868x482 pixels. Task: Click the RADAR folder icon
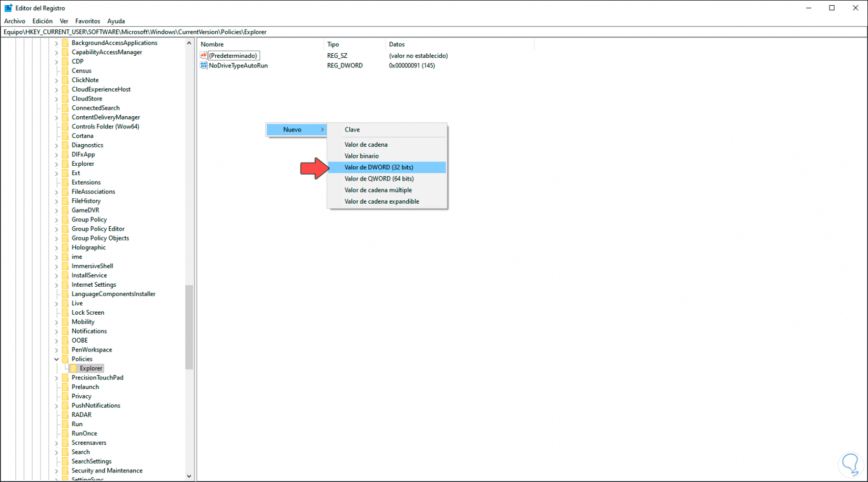[65, 415]
